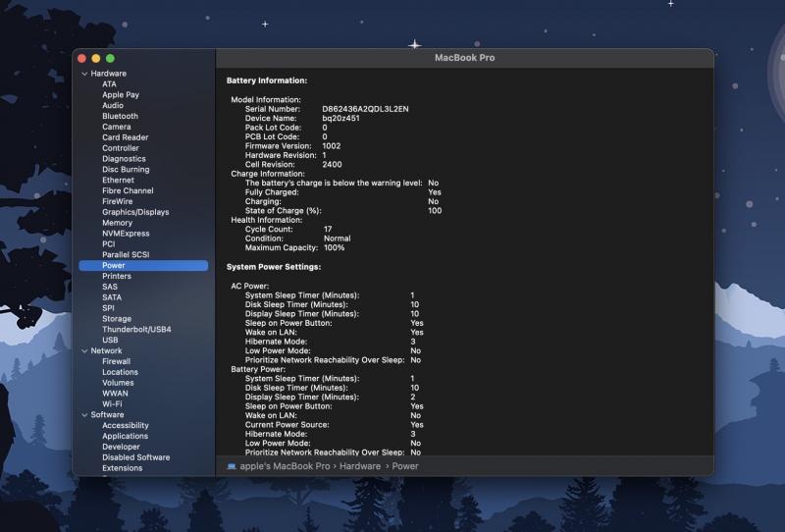The height and width of the screenshot is (532, 785).
Task: Select ATA in the sidebar
Action: [109, 84]
